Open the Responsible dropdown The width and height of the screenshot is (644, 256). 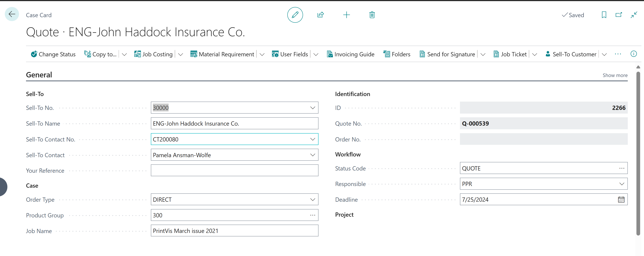622,184
